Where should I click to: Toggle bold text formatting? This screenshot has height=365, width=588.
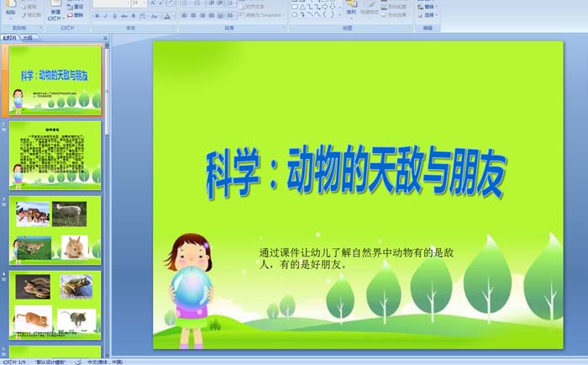click(x=97, y=15)
